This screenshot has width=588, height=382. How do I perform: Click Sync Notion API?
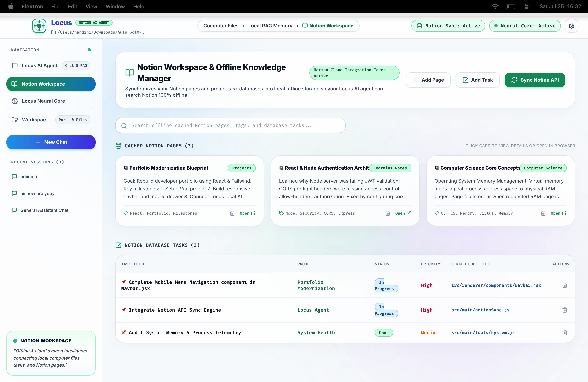pyautogui.click(x=535, y=80)
